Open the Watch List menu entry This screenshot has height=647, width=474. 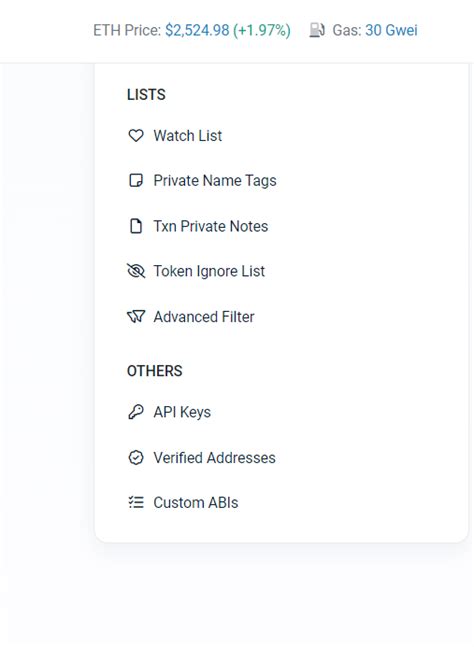[x=188, y=136]
